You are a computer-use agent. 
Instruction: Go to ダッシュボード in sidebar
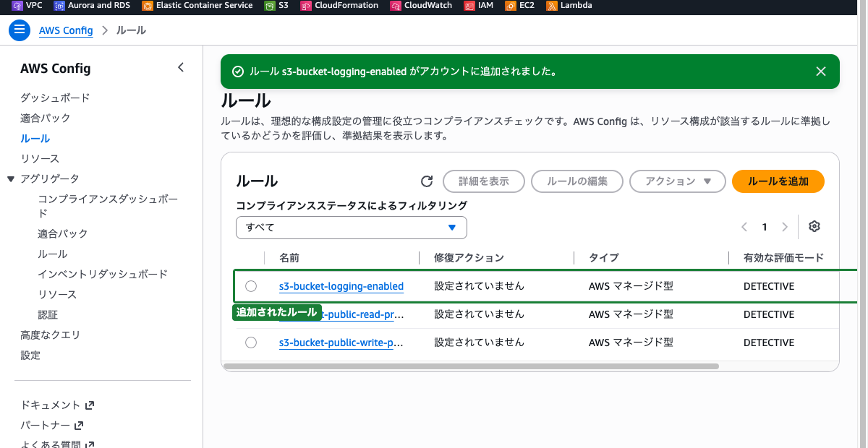pyautogui.click(x=55, y=98)
